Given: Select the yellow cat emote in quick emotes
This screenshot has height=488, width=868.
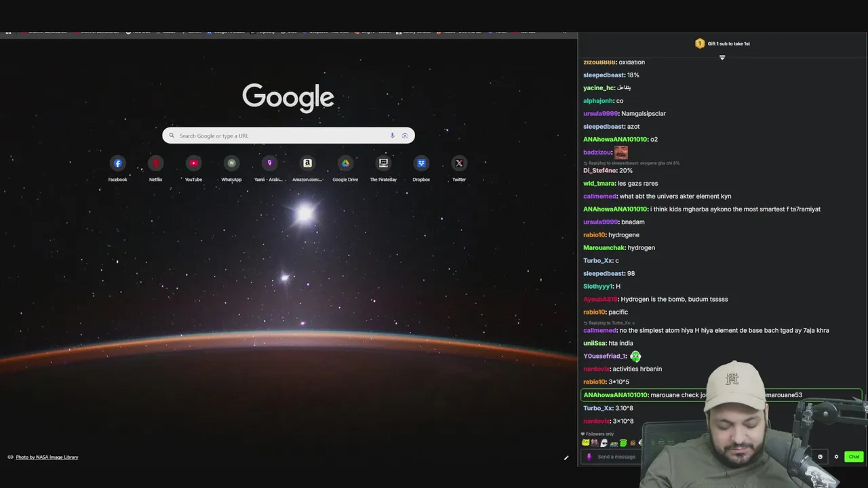Looking at the screenshot, I should (x=585, y=443).
